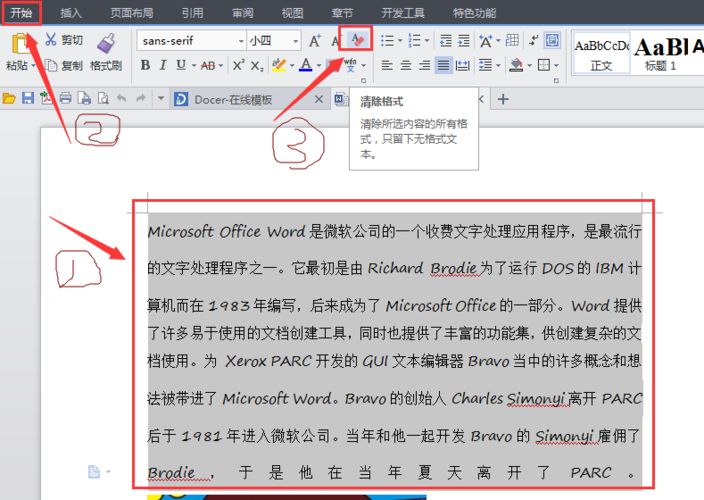Switch to the 页面布局 tab

(132, 13)
